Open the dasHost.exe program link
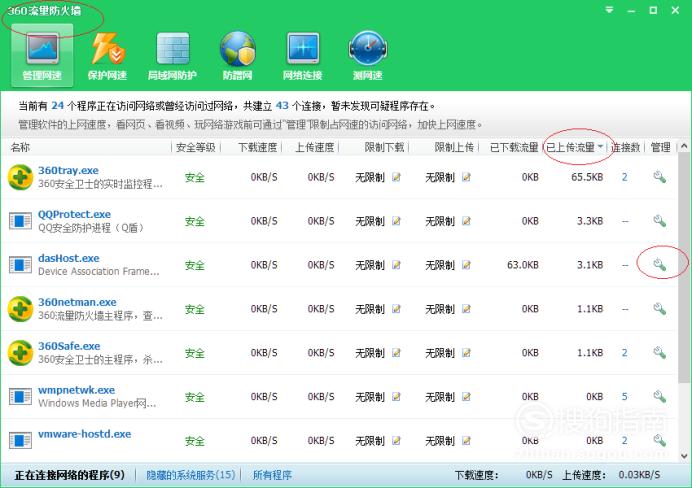The width and height of the screenshot is (692, 488). [x=69, y=258]
